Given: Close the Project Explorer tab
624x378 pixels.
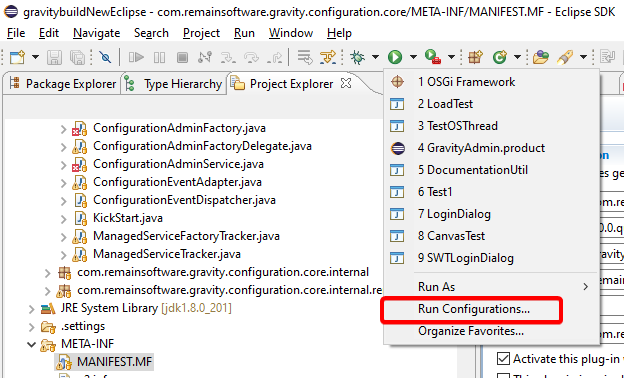Looking at the screenshot, I should point(347,83).
